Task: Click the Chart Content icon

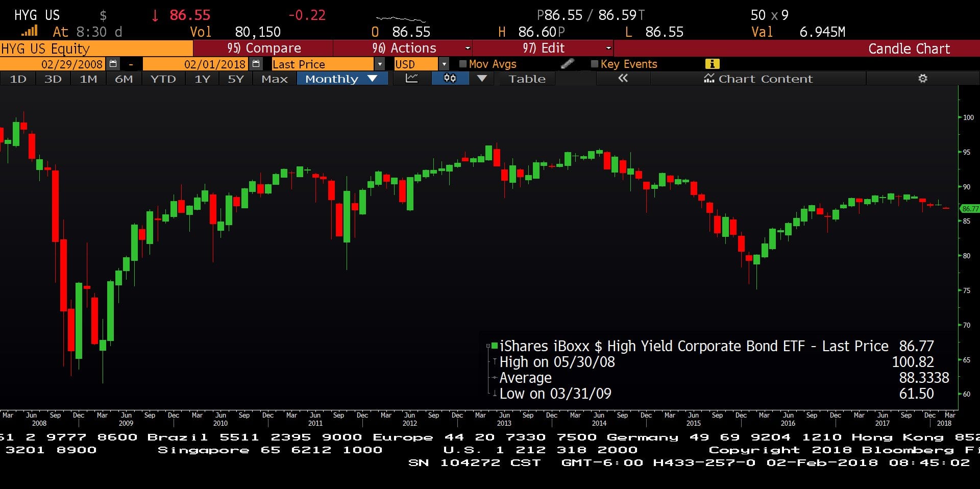Action: (708, 79)
